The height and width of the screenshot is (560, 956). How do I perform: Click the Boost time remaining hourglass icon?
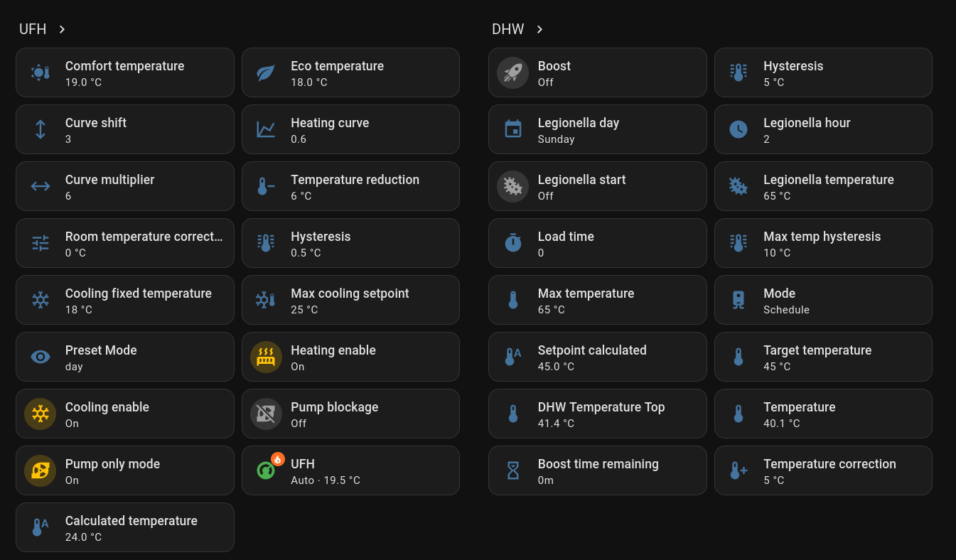pos(512,470)
